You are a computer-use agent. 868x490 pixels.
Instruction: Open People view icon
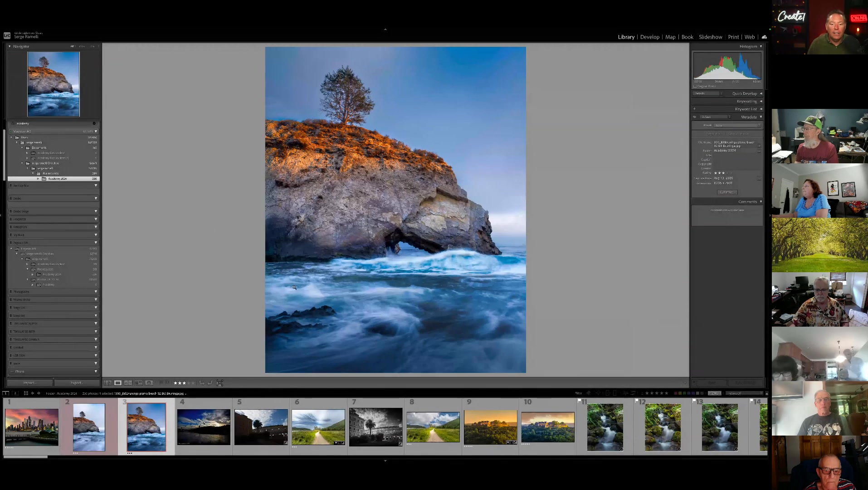click(149, 383)
